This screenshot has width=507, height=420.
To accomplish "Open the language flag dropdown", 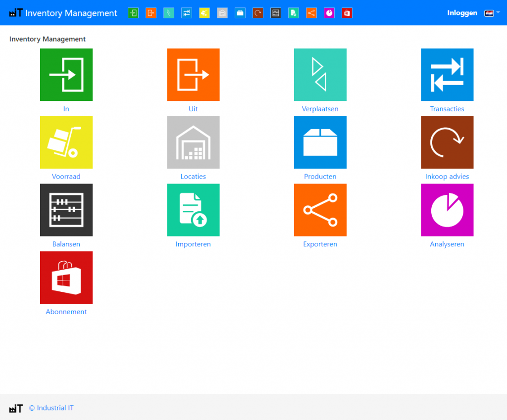I will pos(492,13).
